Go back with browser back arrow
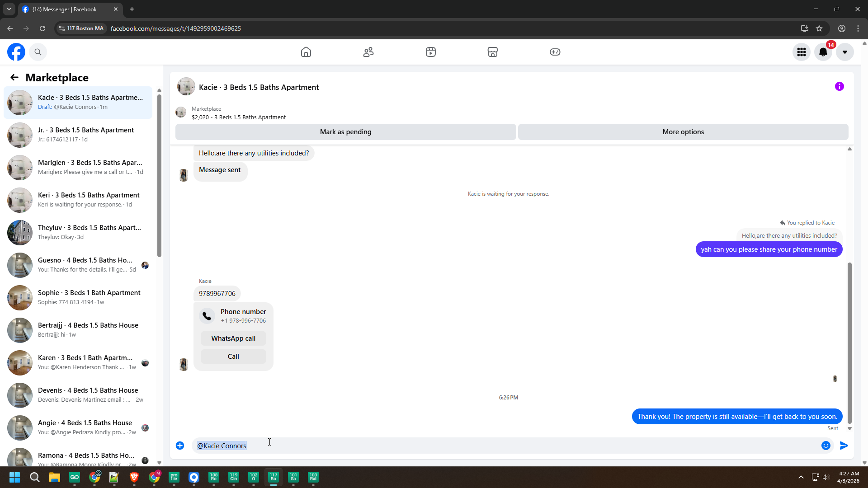 pos(10,28)
